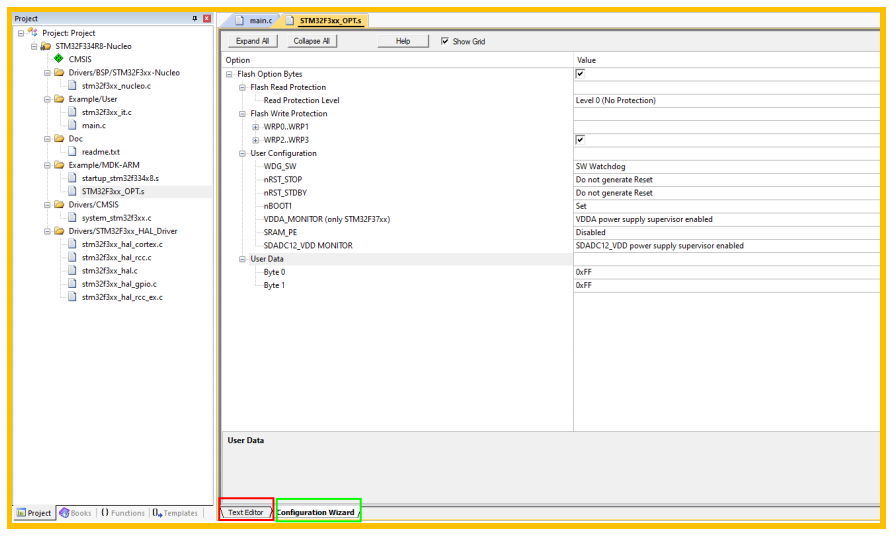
Task: Collapse the User Configuration node
Action: pyautogui.click(x=242, y=153)
